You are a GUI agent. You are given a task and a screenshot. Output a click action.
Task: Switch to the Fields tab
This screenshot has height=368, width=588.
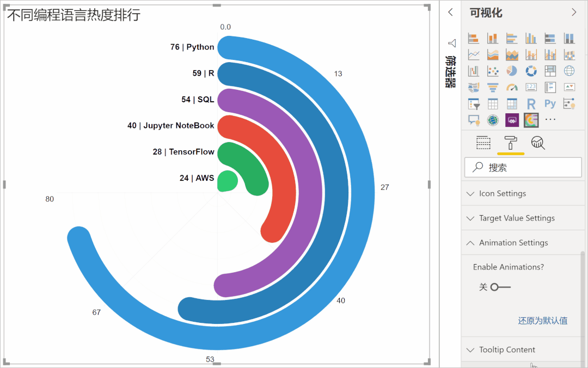(x=483, y=143)
